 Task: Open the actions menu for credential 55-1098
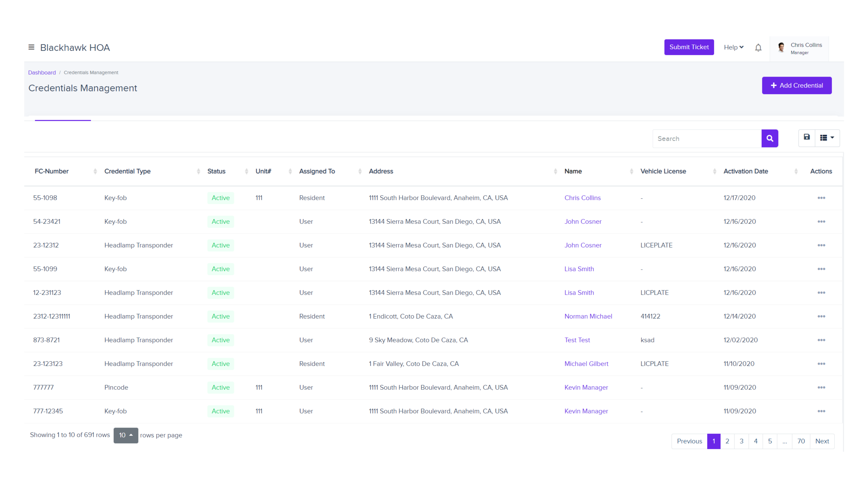pos(821,198)
